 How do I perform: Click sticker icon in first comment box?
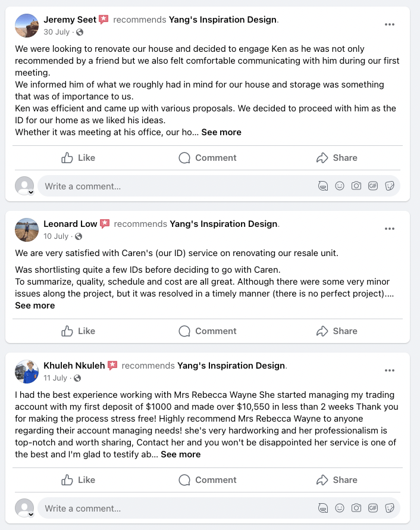[x=390, y=186]
